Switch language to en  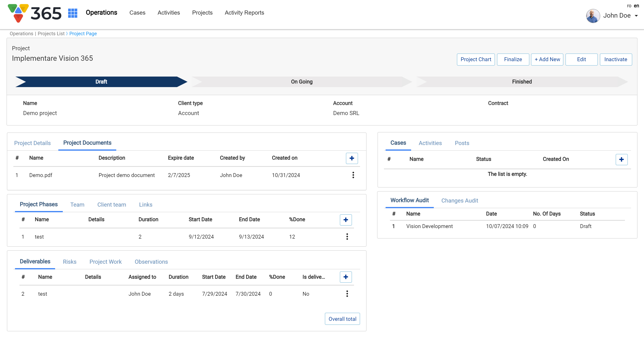click(636, 6)
